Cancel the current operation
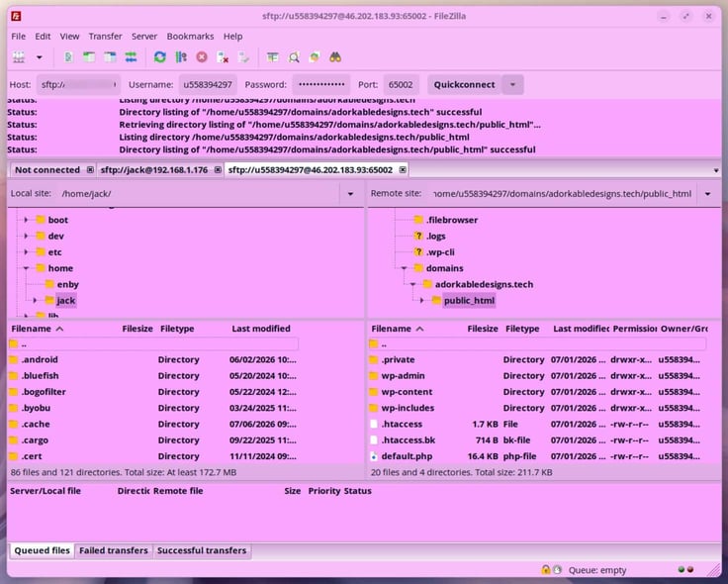This screenshot has width=728, height=584. click(x=202, y=57)
